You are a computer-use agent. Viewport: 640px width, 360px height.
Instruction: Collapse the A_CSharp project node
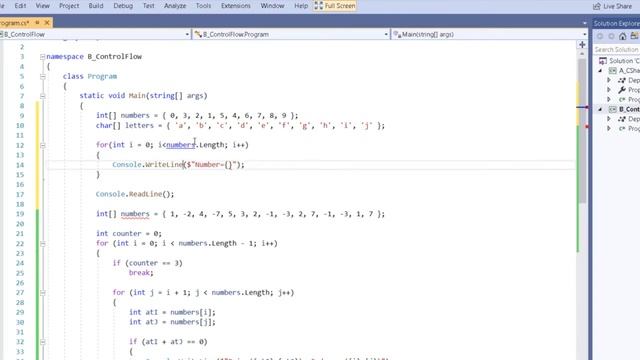point(600,71)
